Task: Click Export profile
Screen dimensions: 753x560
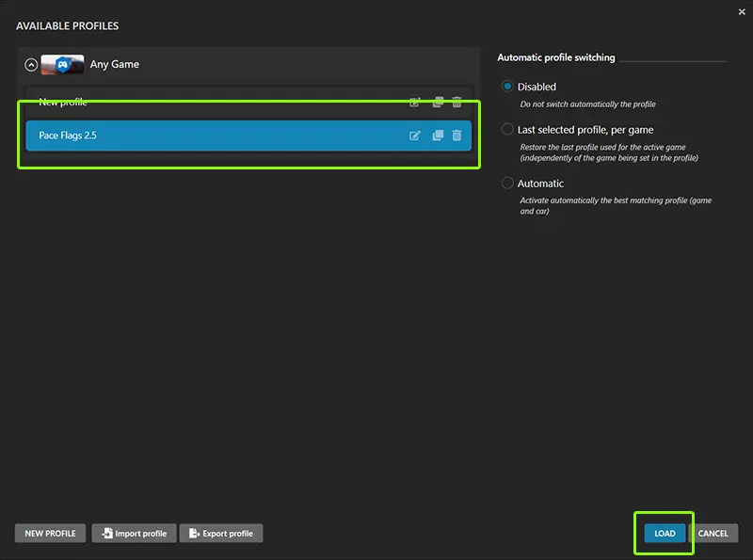Action: (221, 534)
